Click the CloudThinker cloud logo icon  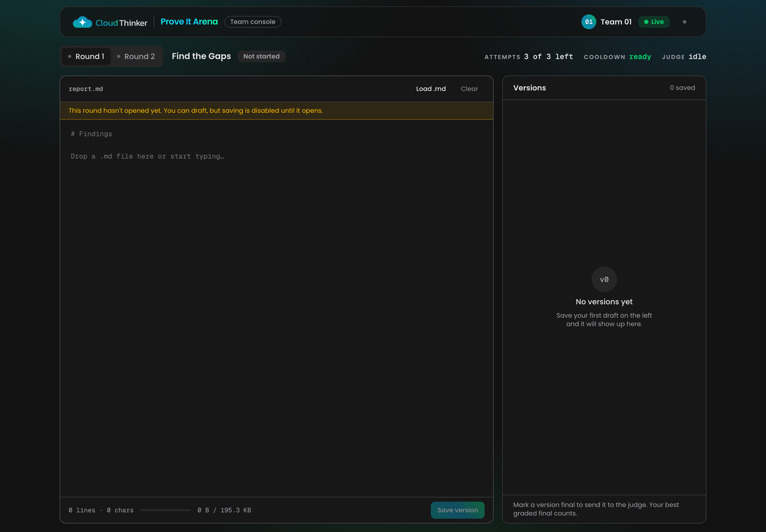82,22
